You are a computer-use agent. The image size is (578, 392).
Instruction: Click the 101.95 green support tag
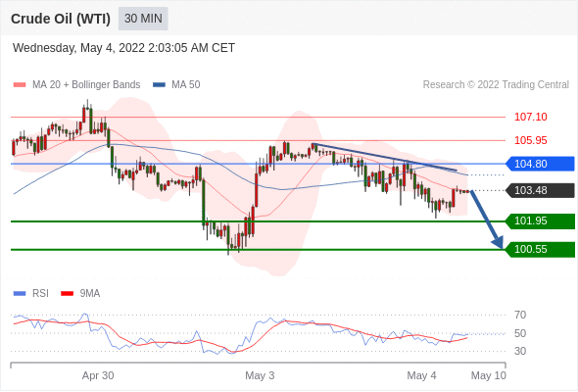[540, 221]
